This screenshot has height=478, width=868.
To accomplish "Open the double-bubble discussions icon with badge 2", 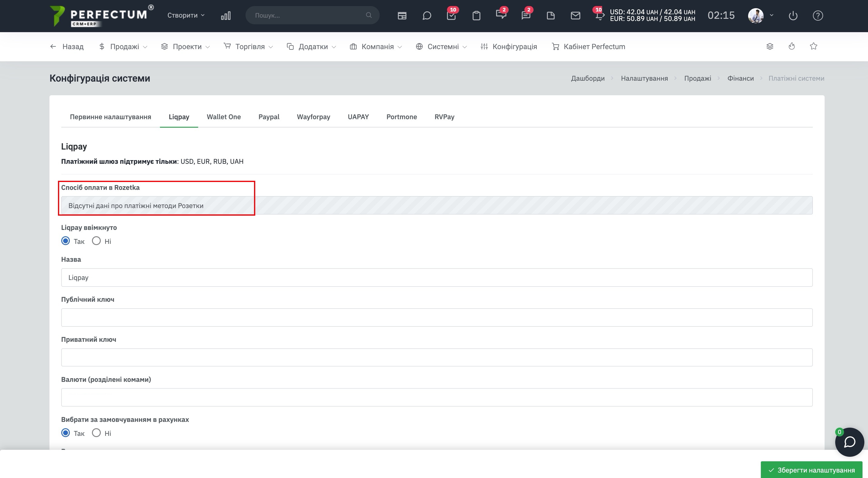I will pos(501,15).
